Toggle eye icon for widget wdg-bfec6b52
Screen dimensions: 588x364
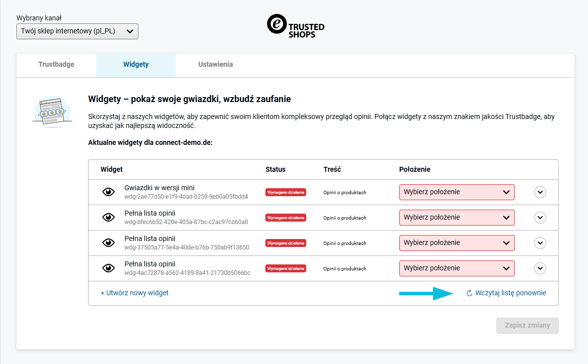point(109,218)
